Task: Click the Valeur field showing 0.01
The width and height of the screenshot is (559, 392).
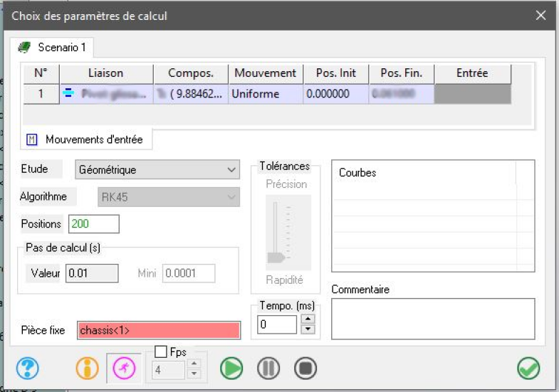Action: (92, 273)
